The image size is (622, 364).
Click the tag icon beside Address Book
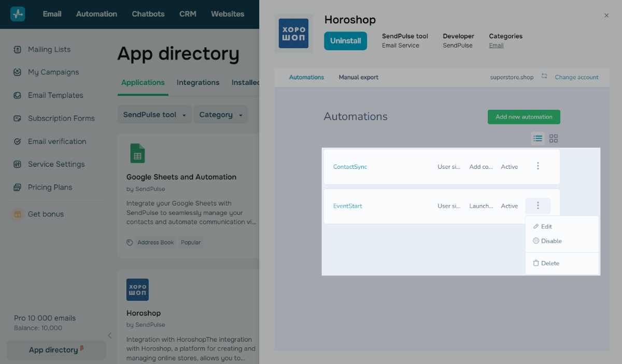130,242
